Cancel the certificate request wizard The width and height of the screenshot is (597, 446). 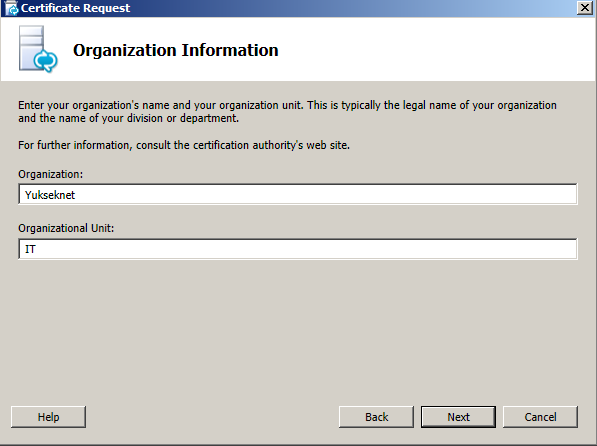pyautogui.click(x=540, y=417)
